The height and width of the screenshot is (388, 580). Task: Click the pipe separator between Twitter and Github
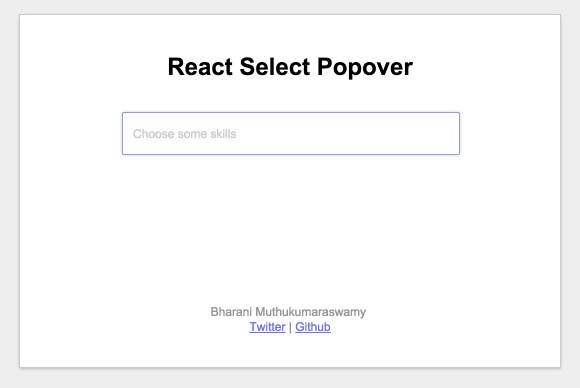tap(290, 327)
